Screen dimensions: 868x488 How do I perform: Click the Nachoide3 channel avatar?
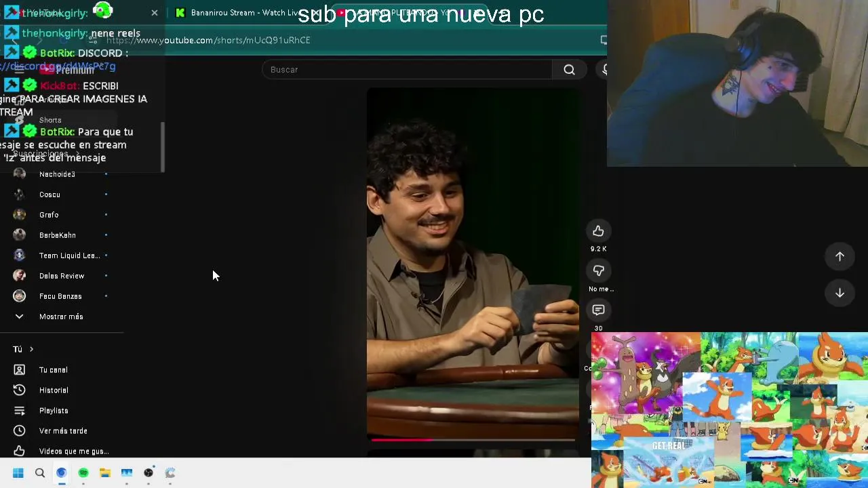[19, 174]
